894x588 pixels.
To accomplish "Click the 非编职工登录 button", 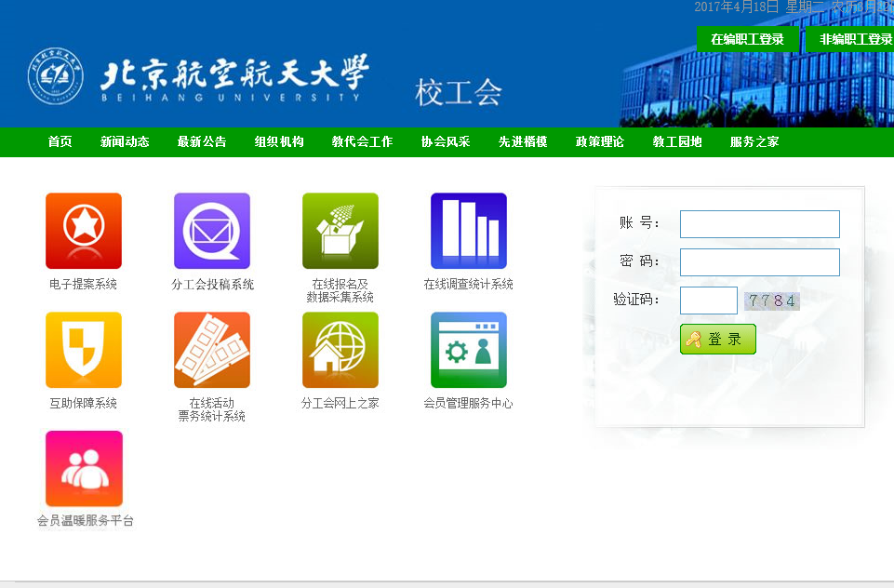I will (x=855, y=39).
